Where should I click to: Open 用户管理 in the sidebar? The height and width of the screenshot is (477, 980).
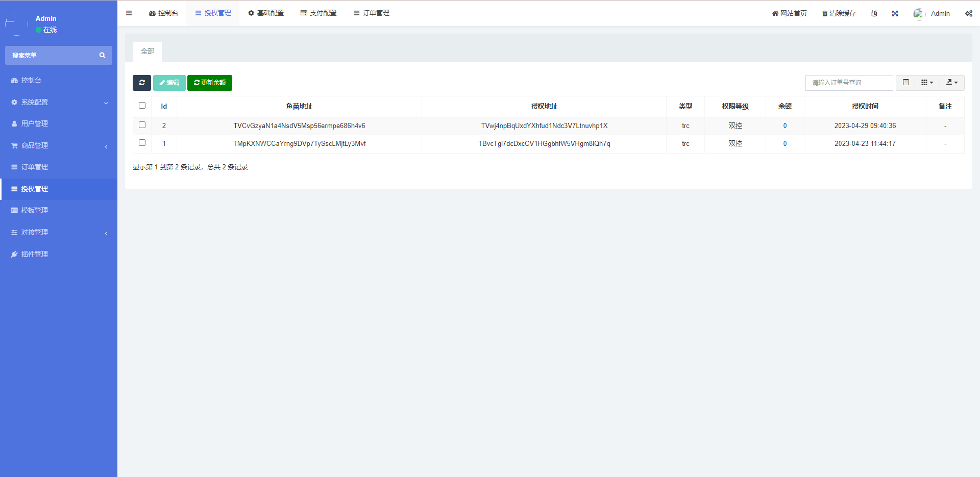tap(34, 123)
